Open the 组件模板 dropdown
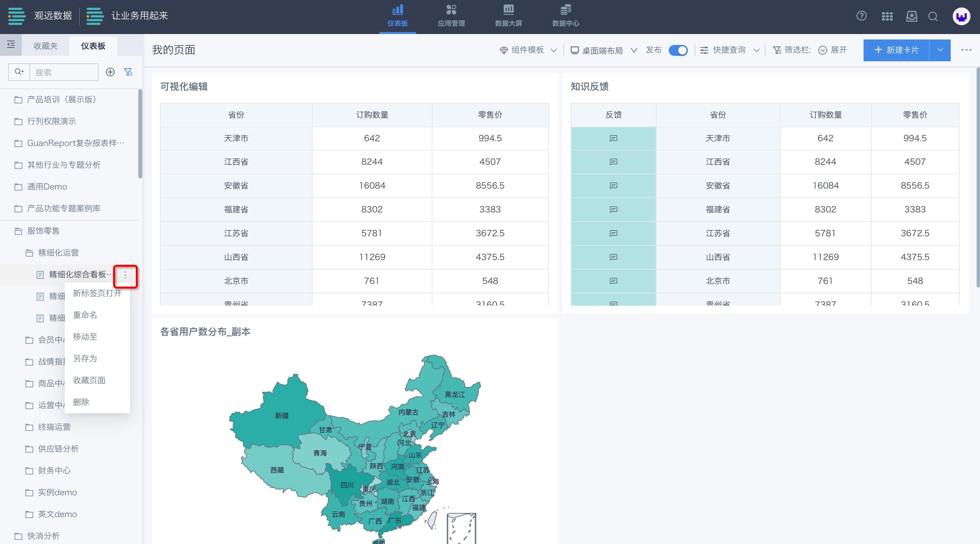The image size is (980, 544). (x=528, y=50)
